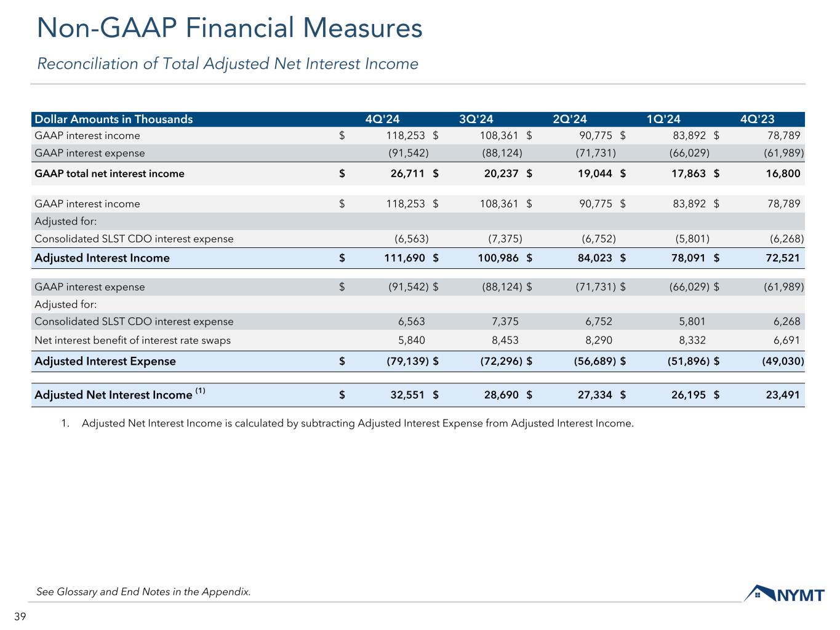The width and height of the screenshot is (840, 630).
Task: Click footnote 1 about Adjusted Net Interest Income
Action: coord(357,423)
